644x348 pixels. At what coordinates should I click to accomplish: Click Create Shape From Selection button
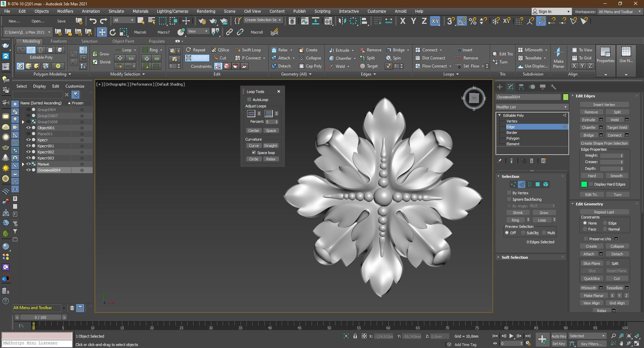[604, 143]
